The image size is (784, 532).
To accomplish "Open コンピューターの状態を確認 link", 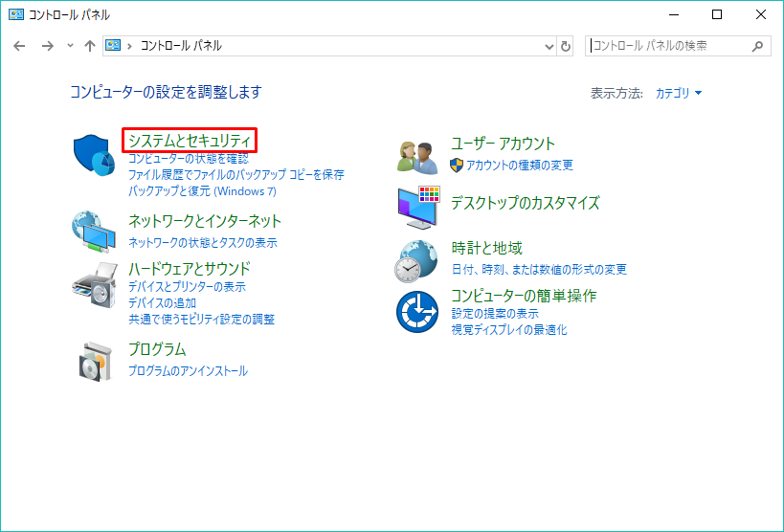I will (189, 159).
